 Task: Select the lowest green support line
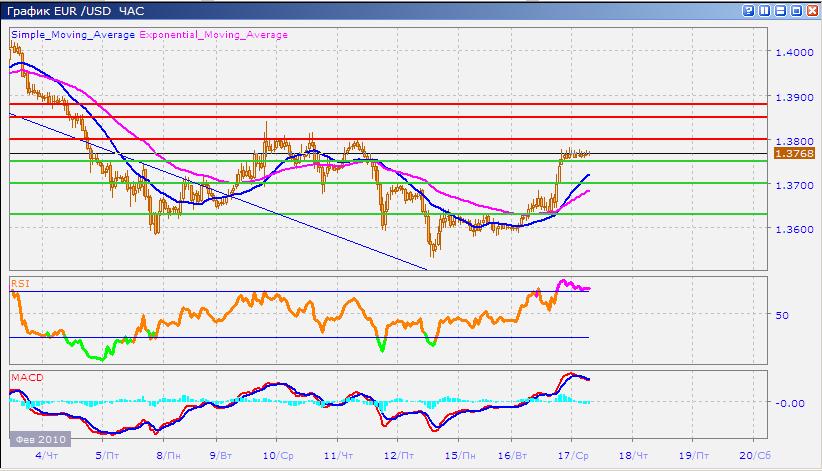click(400, 214)
